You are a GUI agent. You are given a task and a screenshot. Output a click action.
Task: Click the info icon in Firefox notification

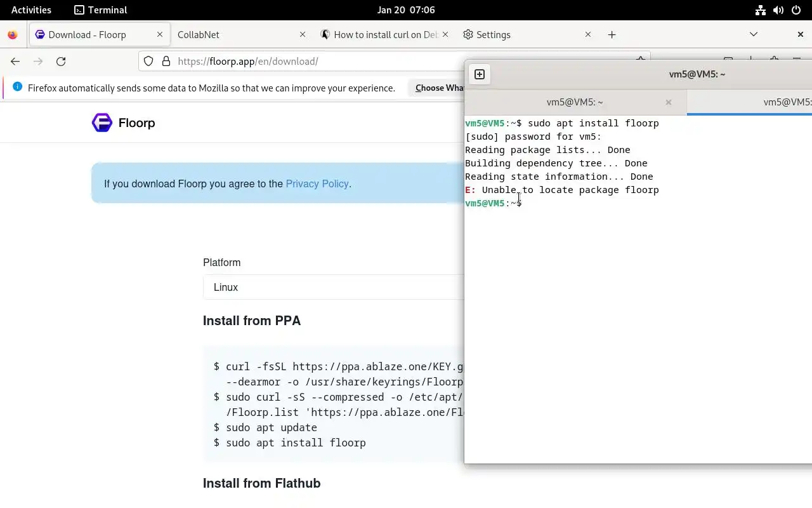tap(17, 88)
